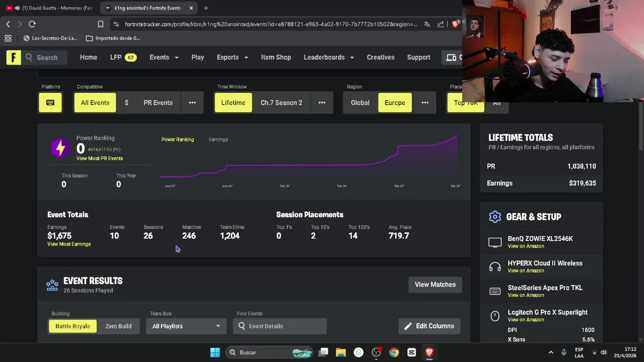Open more Region options (three dots)

tap(425, 103)
